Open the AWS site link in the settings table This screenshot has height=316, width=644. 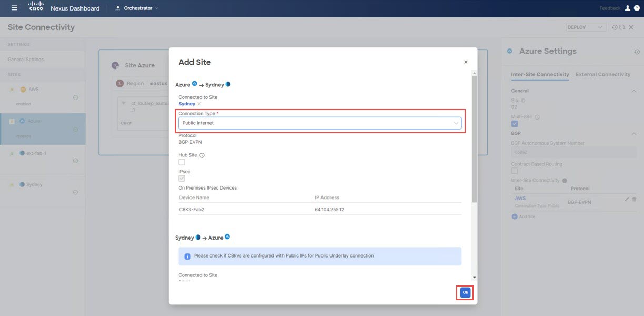pyautogui.click(x=520, y=199)
